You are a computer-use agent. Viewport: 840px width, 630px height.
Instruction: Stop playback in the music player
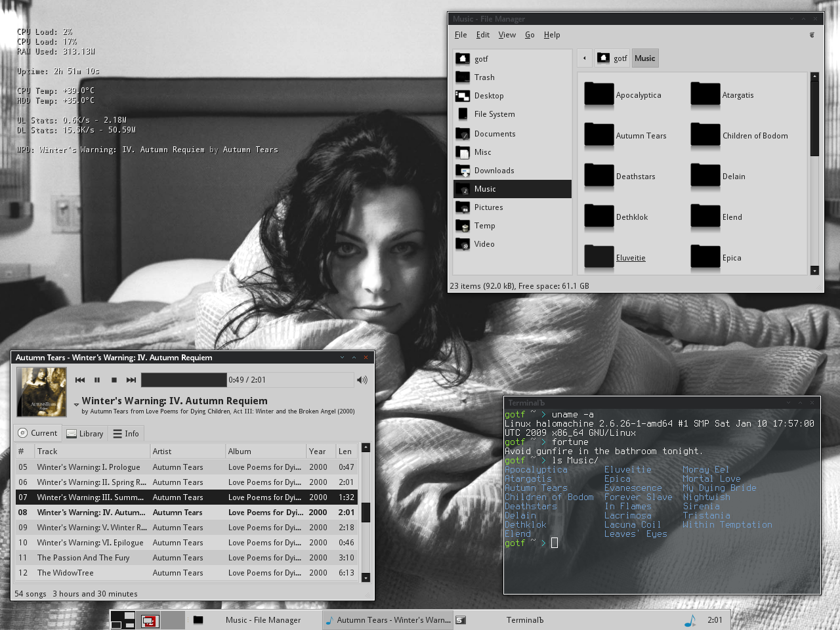coord(114,380)
